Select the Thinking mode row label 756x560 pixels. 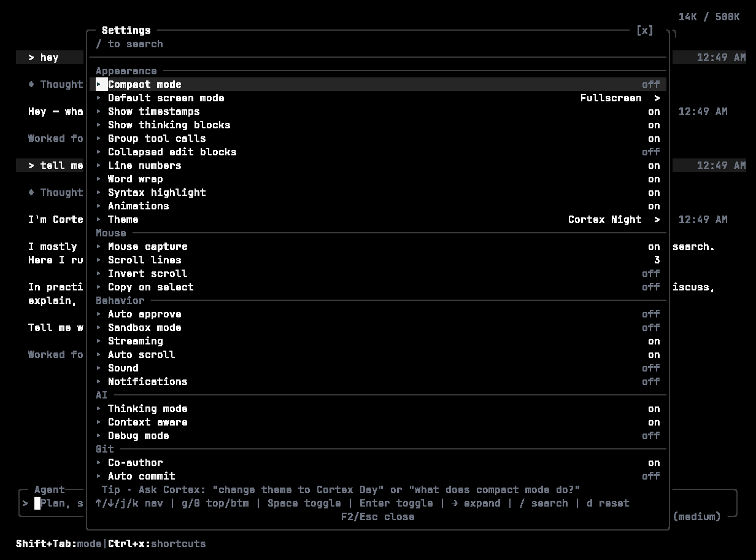click(x=148, y=408)
